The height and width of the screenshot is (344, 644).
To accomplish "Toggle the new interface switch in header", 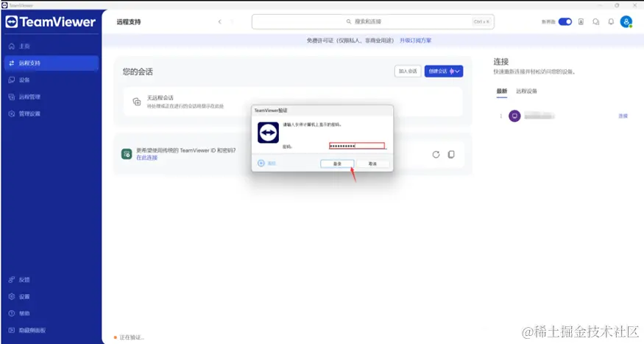I will coord(565,22).
